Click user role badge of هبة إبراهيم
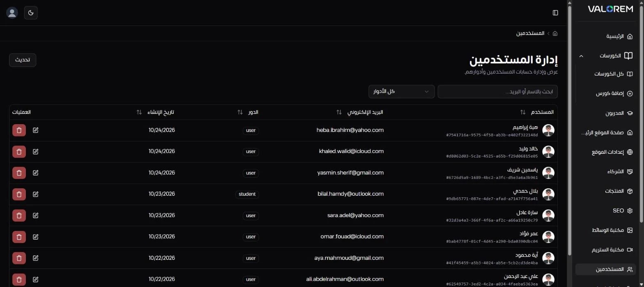This screenshot has width=644, height=287. point(251,130)
